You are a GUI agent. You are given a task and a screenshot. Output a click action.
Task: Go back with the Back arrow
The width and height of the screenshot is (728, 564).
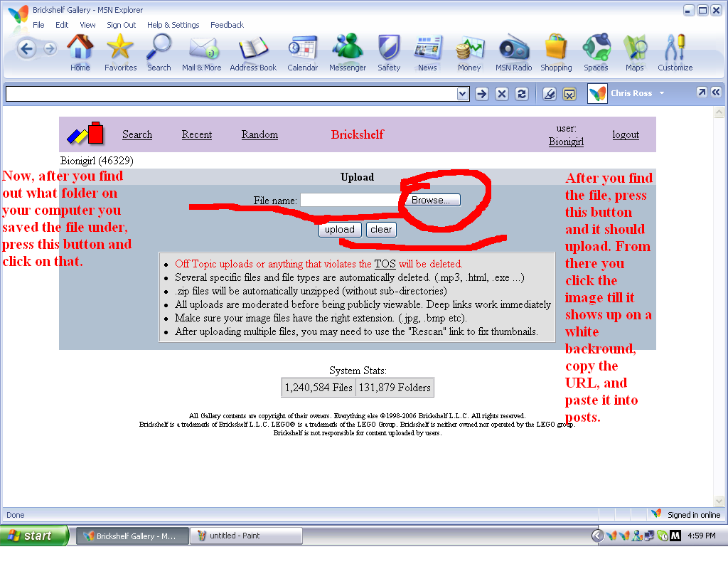pyautogui.click(x=26, y=49)
